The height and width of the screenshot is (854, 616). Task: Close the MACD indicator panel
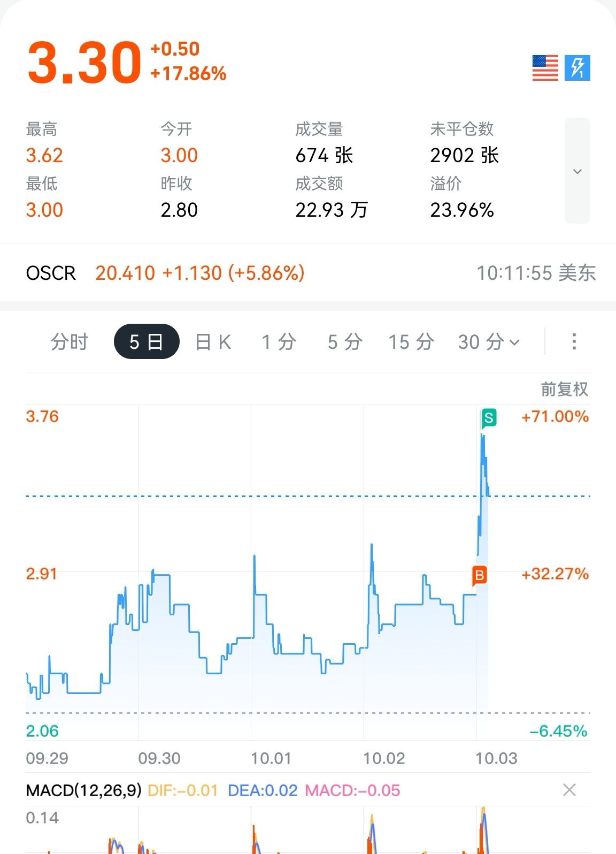pyautogui.click(x=569, y=790)
